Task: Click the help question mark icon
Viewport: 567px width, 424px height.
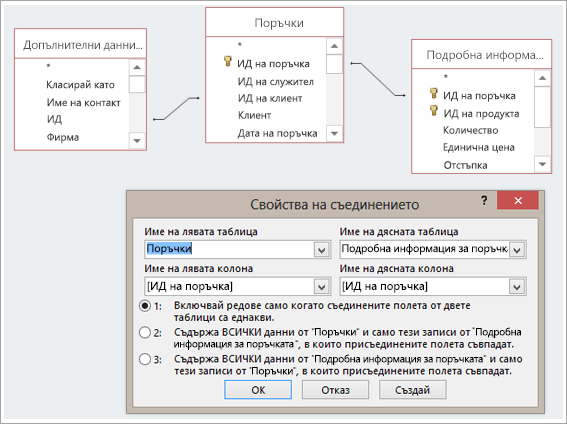Action: (484, 200)
